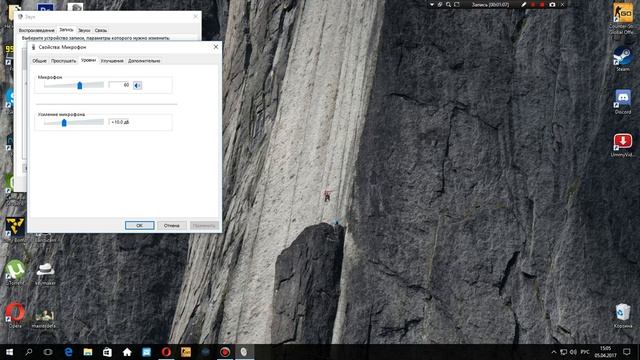Click the Отмена button

(x=172, y=225)
